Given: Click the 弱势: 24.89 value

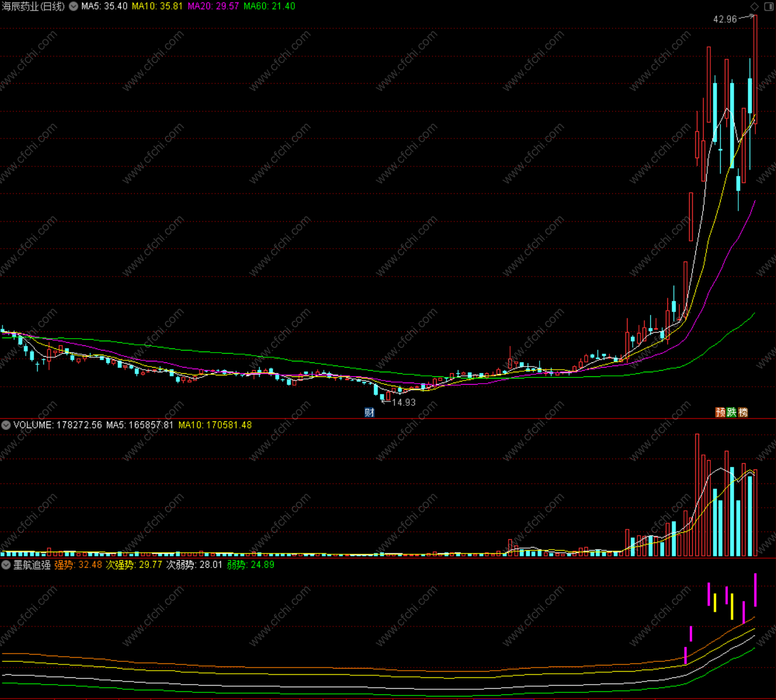Looking at the screenshot, I should tap(250, 565).
